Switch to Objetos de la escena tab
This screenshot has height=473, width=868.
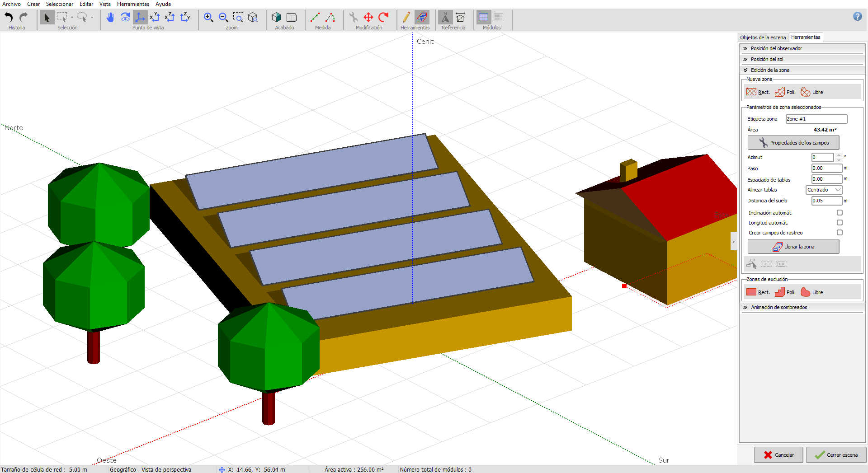[763, 37]
